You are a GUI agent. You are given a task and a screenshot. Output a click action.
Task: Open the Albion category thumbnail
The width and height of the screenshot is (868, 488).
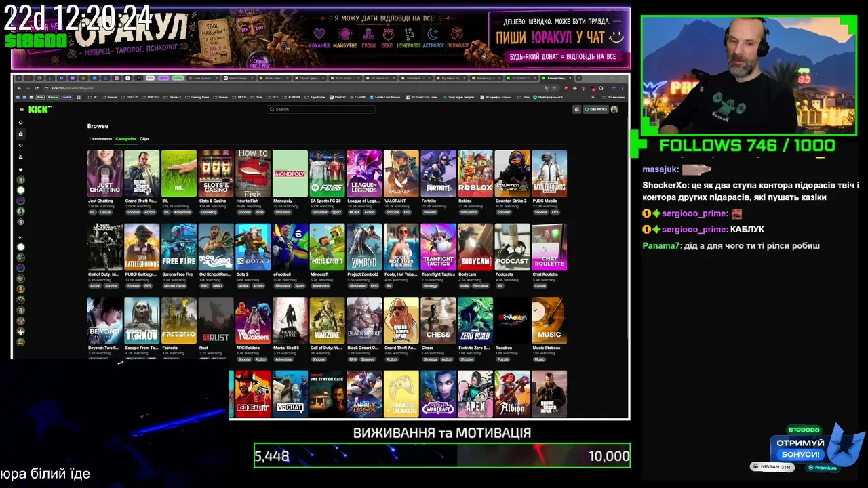512,394
